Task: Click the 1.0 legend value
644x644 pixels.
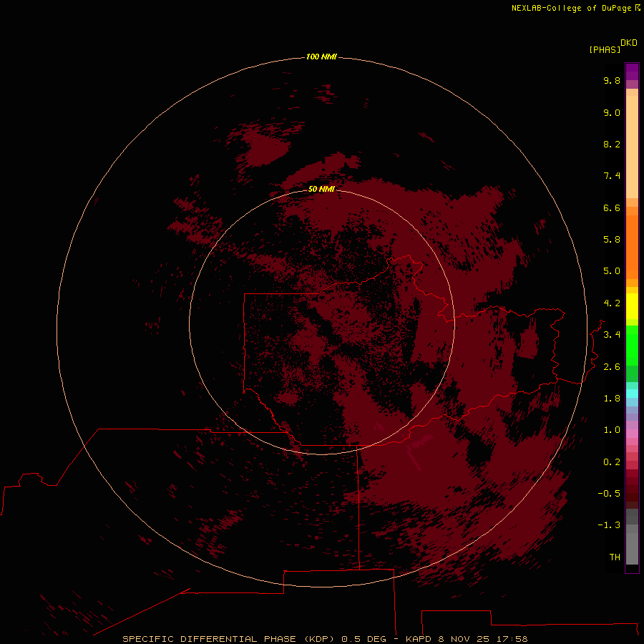Action: [x=612, y=430]
